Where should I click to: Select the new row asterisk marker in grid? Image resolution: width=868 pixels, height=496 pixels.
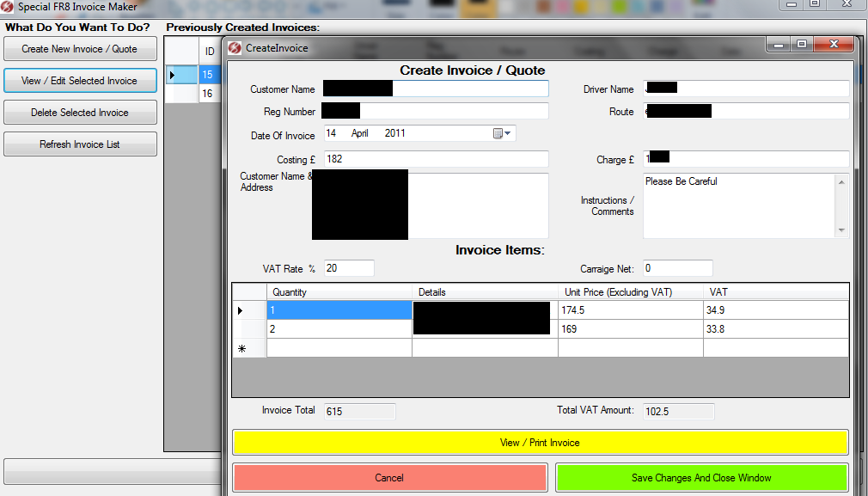click(x=242, y=348)
